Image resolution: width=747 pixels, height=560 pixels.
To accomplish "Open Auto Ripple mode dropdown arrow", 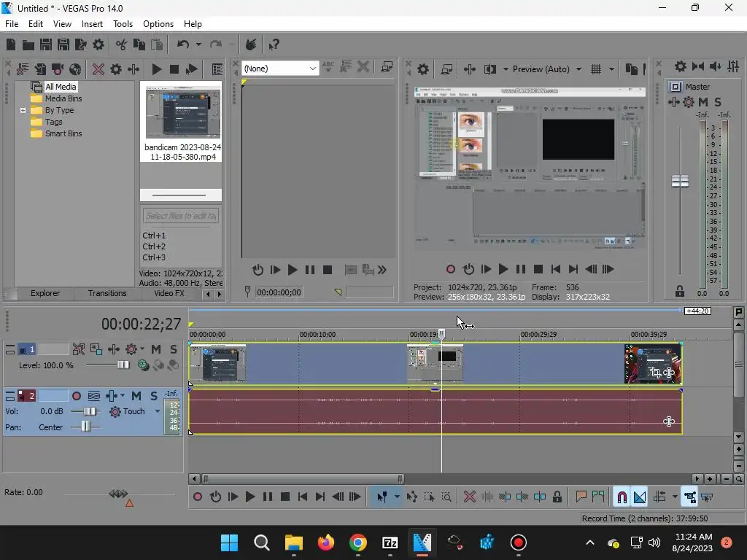I will [675, 497].
